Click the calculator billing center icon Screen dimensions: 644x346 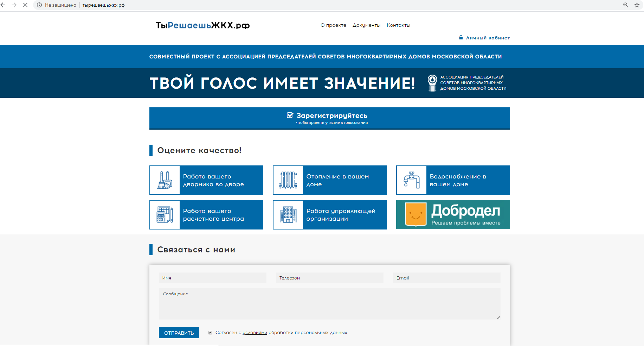pos(165,215)
